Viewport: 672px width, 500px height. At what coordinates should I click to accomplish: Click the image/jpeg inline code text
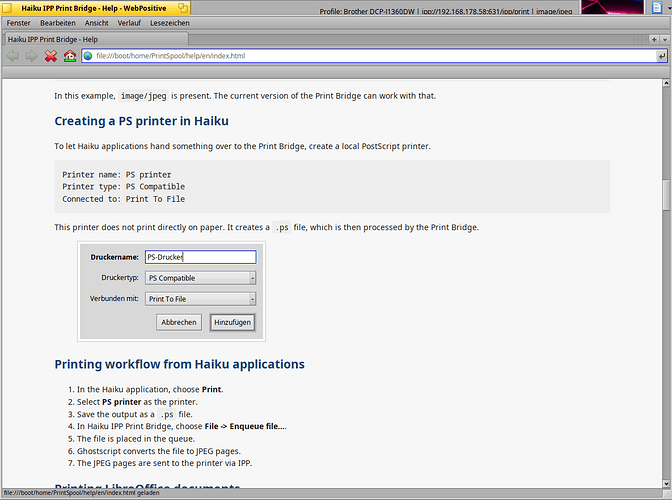pos(144,96)
